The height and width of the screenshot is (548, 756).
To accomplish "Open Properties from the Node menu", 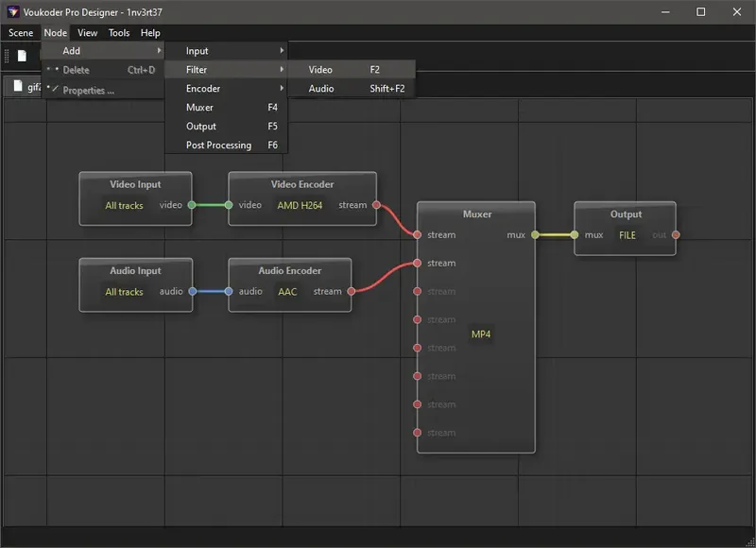I will 103,90.
